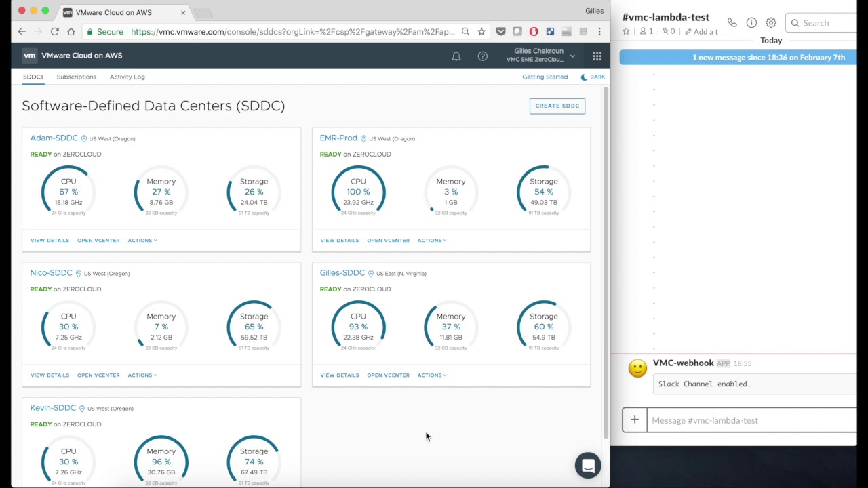Screen dimensions: 868x488
Task: Open the VMware services grid icon
Action: coord(597,56)
